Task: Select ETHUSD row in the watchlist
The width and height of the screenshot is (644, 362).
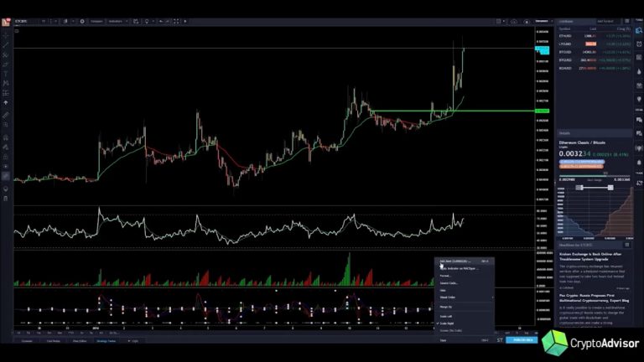Action: (595, 36)
